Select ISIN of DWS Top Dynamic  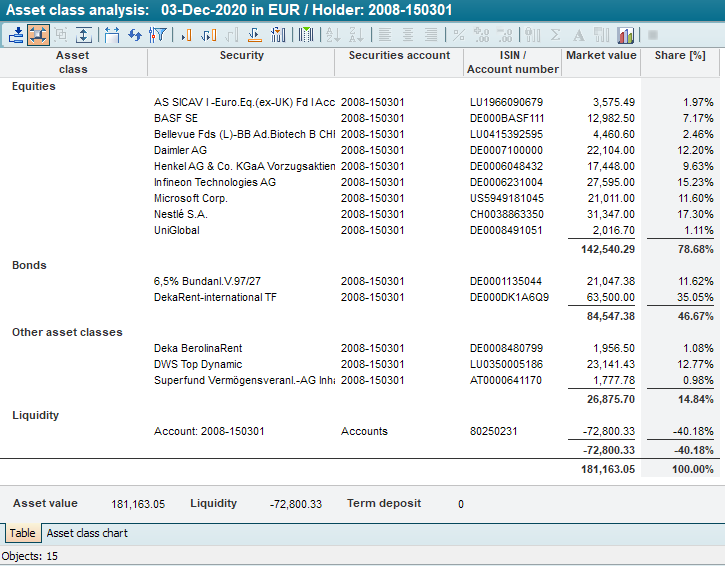point(506,364)
